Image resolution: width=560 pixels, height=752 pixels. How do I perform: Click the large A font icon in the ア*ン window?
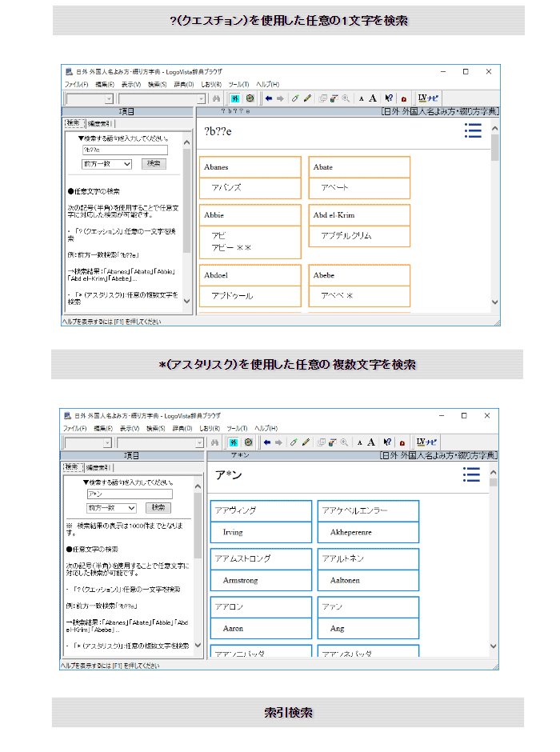[x=372, y=442]
